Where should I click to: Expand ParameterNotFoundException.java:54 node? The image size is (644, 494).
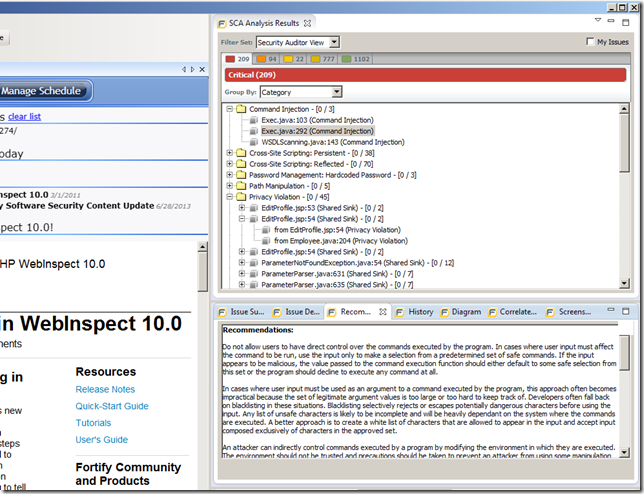[x=242, y=263]
